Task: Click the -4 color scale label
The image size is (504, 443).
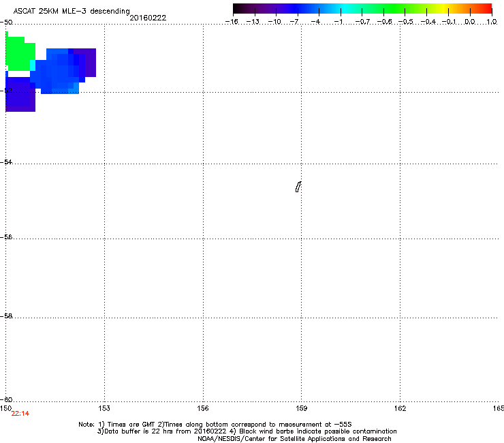Action: click(315, 22)
